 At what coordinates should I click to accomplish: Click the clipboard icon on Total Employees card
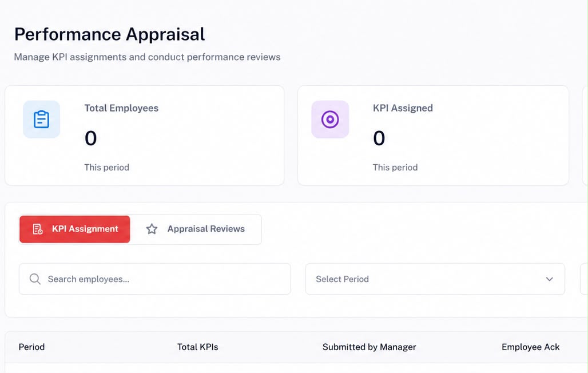[x=41, y=120]
